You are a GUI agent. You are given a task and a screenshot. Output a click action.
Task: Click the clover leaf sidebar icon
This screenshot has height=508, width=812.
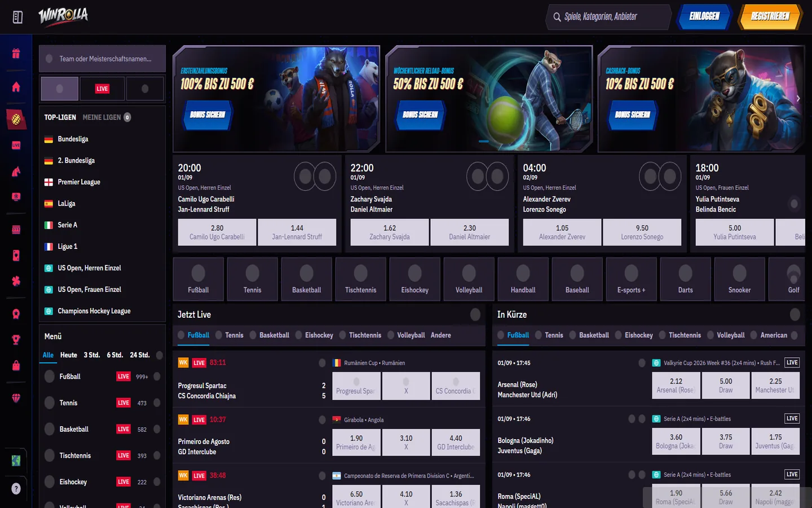[x=16, y=281]
